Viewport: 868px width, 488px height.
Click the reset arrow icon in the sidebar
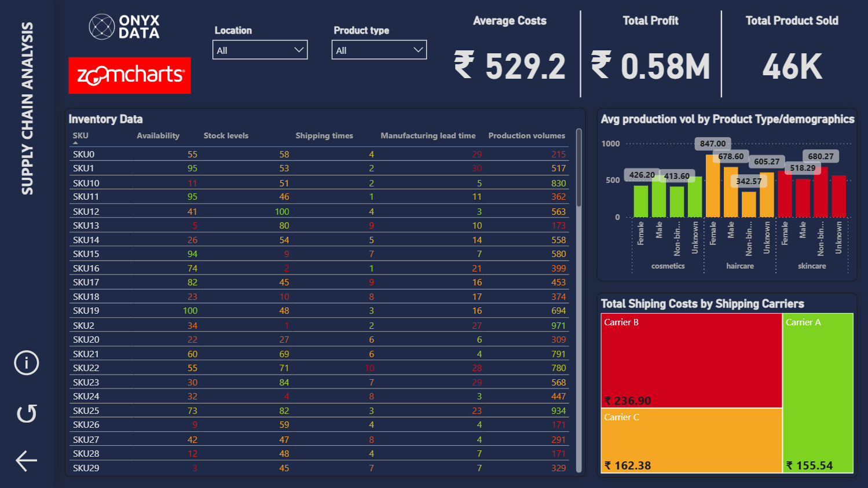coord(27,413)
